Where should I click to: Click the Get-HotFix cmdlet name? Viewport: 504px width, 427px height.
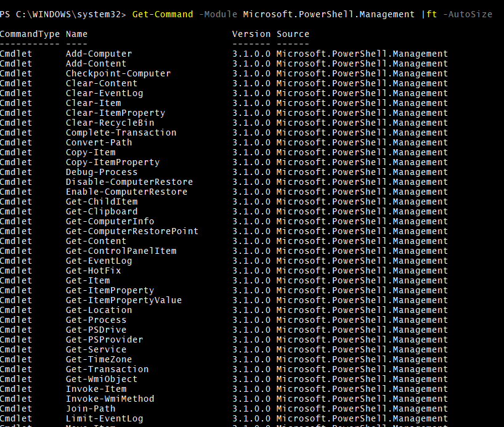(94, 270)
